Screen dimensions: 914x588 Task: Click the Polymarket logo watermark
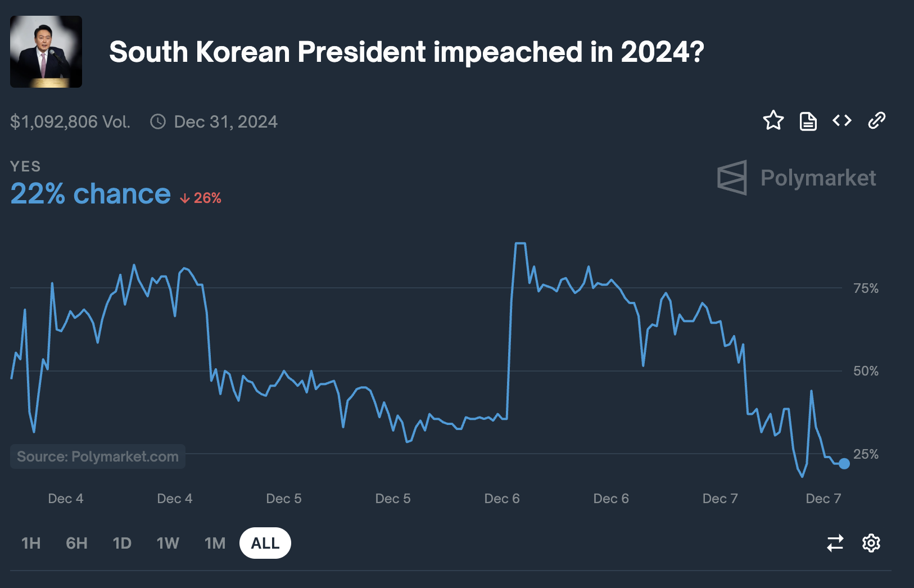point(797,178)
